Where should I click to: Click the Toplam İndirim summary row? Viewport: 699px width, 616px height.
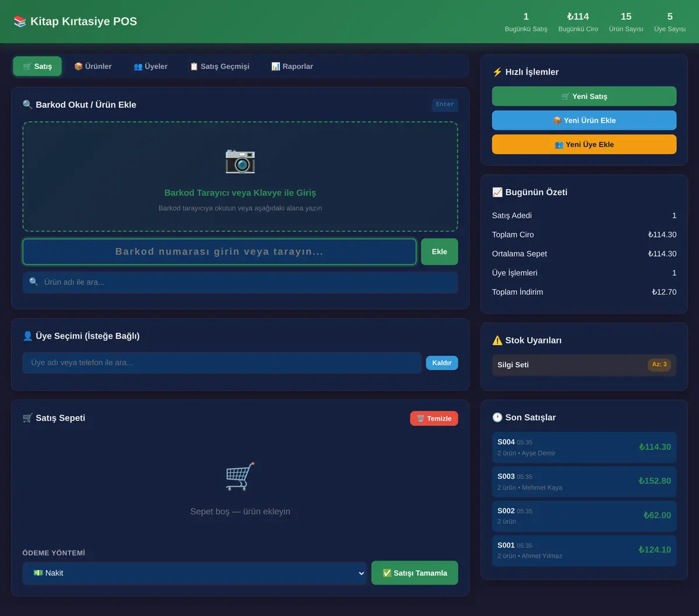pos(584,292)
